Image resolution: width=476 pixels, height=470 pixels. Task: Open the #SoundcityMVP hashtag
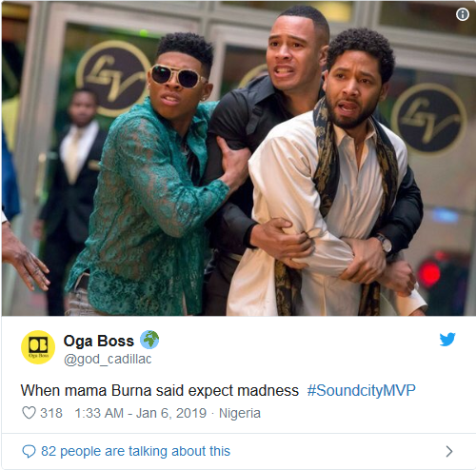pos(361,390)
